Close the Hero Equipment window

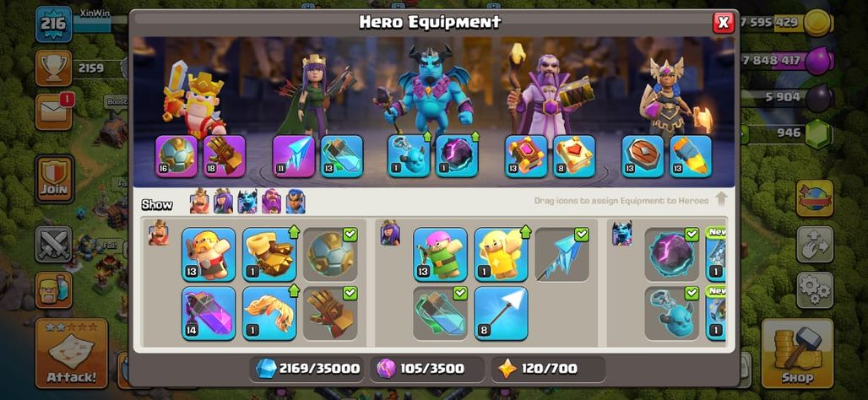[x=724, y=23]
